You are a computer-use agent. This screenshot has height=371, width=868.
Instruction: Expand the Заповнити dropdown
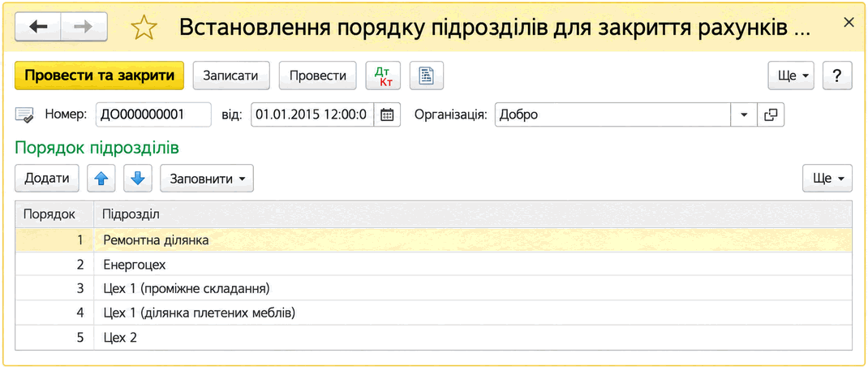pyautogui.click(x=207, y=179)
